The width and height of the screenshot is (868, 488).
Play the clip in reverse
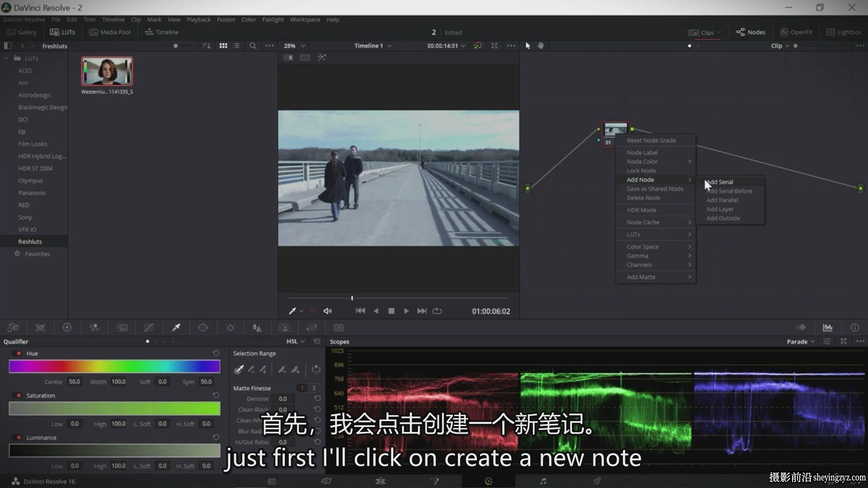click(376, 311)
